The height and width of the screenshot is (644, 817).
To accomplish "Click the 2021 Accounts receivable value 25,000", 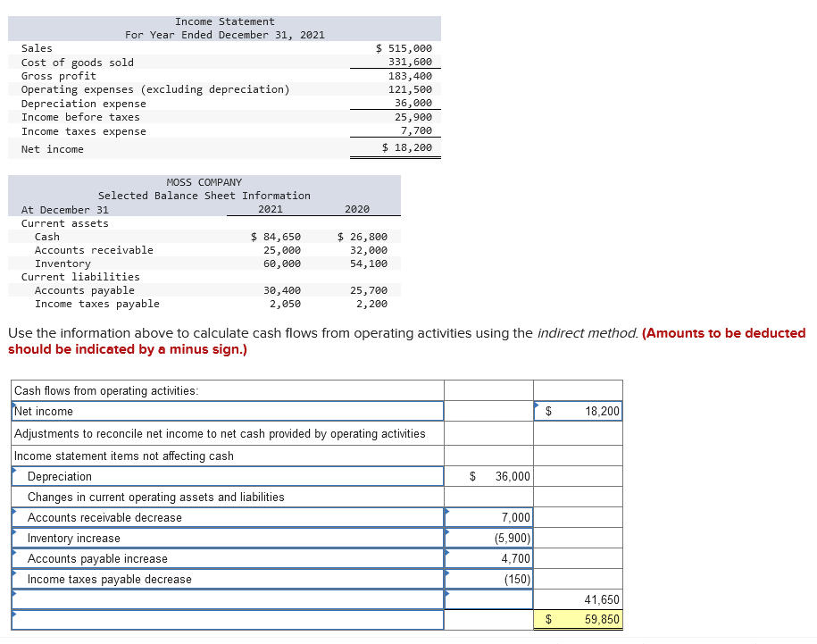I will coord(282,250).
